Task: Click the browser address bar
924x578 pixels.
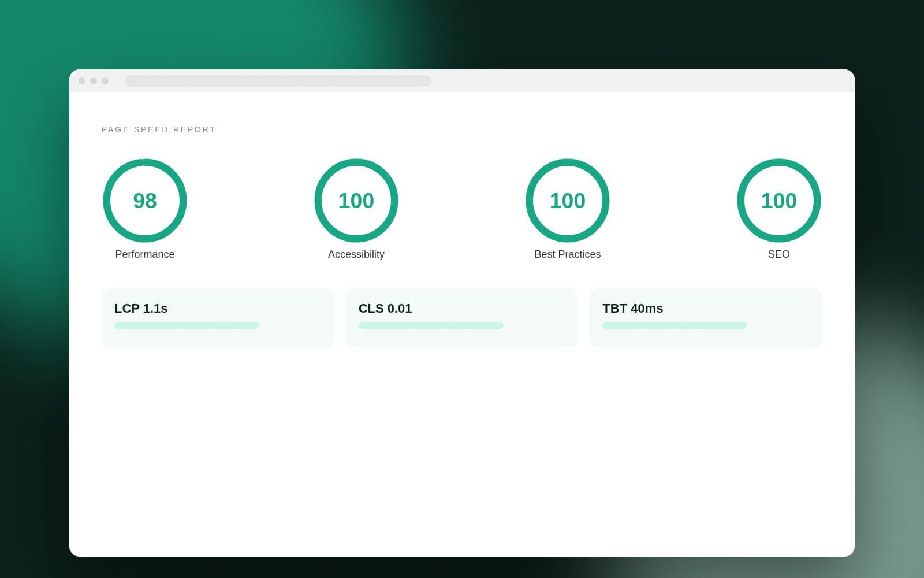Action: coord(278,81)
